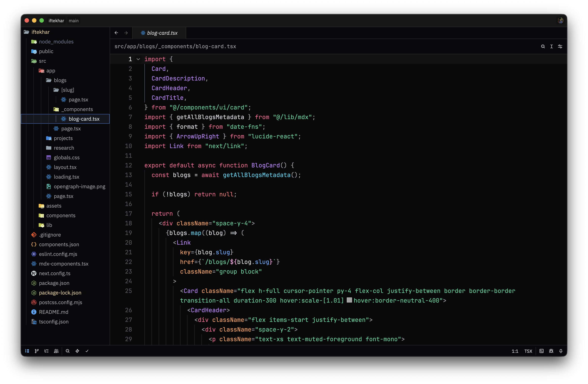Click the checkmark diagnostics icon in status bar

pyautogui.click(x=87, y=351)
